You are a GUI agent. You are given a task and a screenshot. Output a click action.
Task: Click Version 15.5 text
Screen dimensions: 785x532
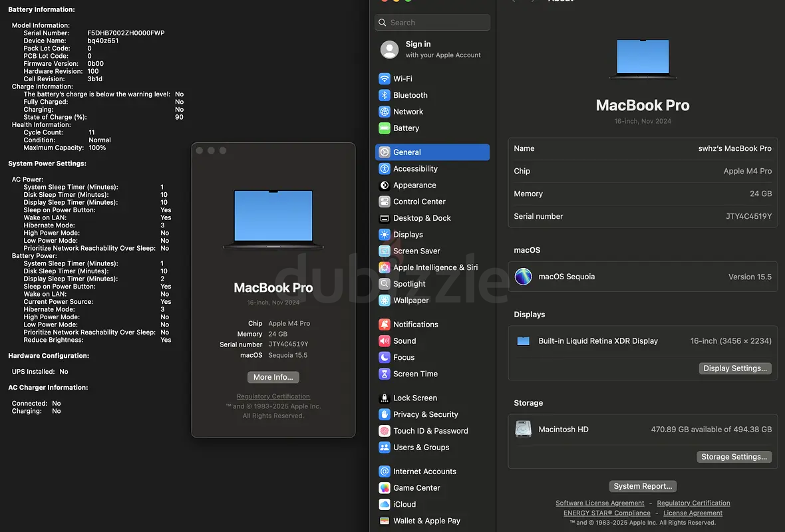750,277
